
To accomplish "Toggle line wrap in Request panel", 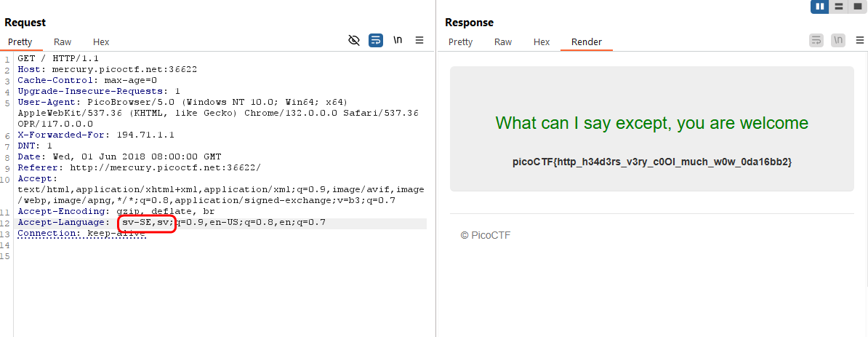I will coord(376,41).
